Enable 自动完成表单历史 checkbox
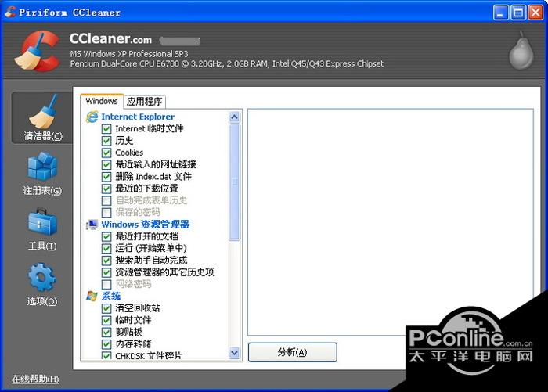Screen dimensions: 548x392 106,200
